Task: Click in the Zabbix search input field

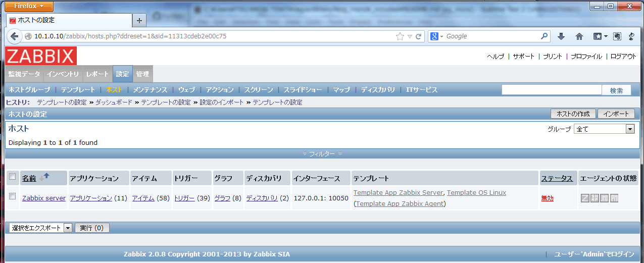Action: [x=552, y=90]
